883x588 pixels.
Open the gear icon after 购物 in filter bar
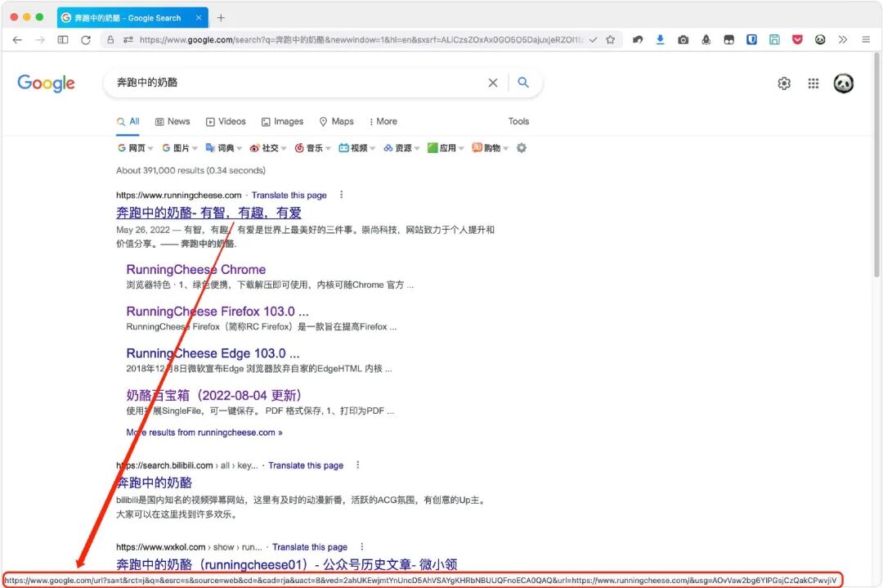tap(522, 148)
